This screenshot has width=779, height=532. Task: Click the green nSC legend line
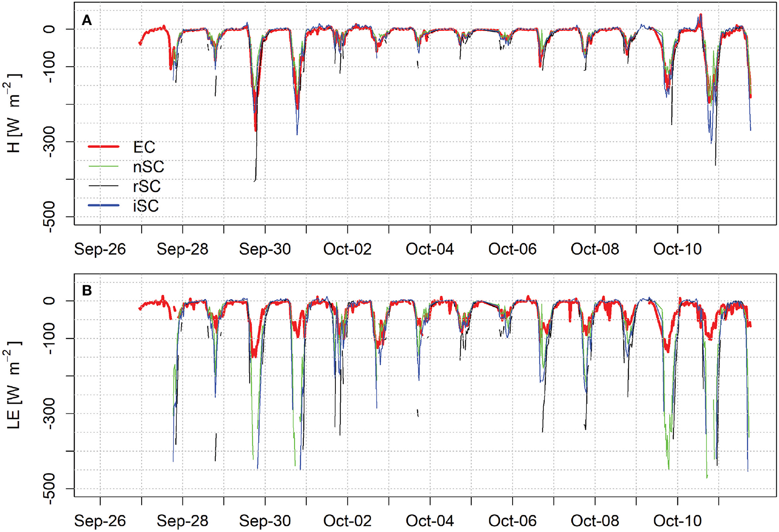coord(104,166)
